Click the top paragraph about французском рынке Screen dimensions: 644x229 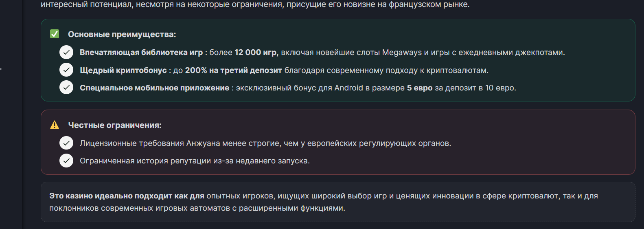click(x=255, y=4)
